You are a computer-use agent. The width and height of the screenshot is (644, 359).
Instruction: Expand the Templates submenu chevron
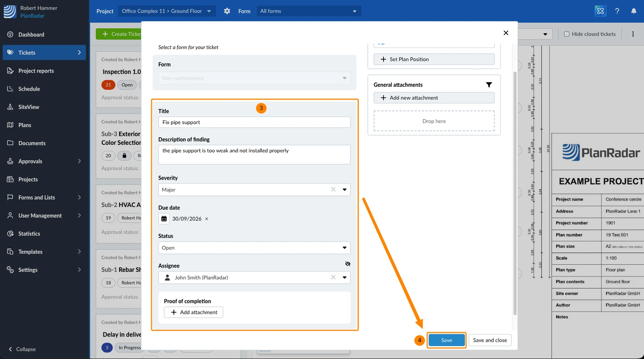79,252
